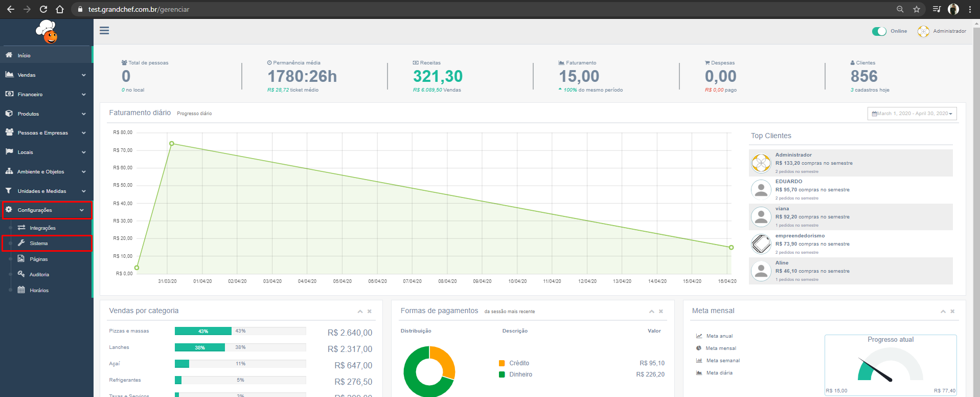Select the Meta semanal option

click(722, 361)
